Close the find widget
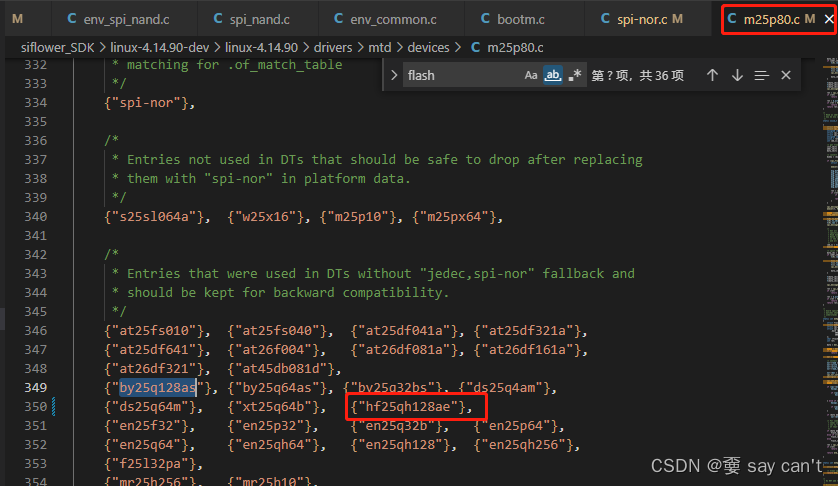 (x=786, y=75)
